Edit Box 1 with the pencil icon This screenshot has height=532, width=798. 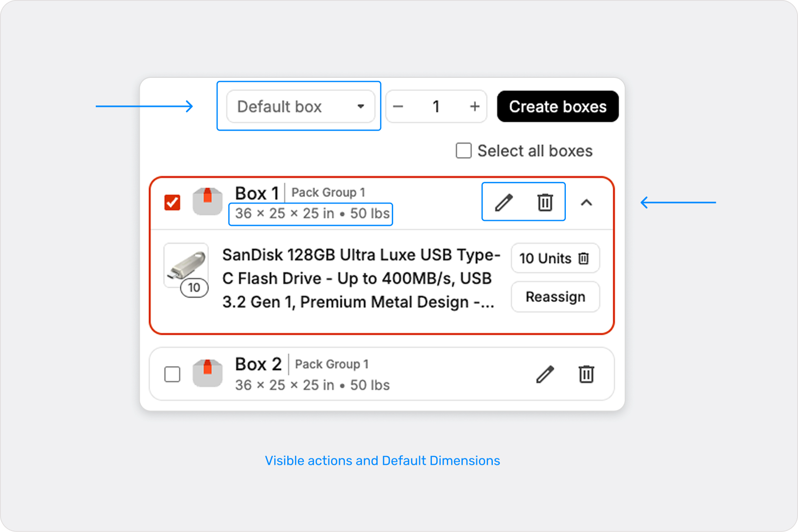[503, 202]
